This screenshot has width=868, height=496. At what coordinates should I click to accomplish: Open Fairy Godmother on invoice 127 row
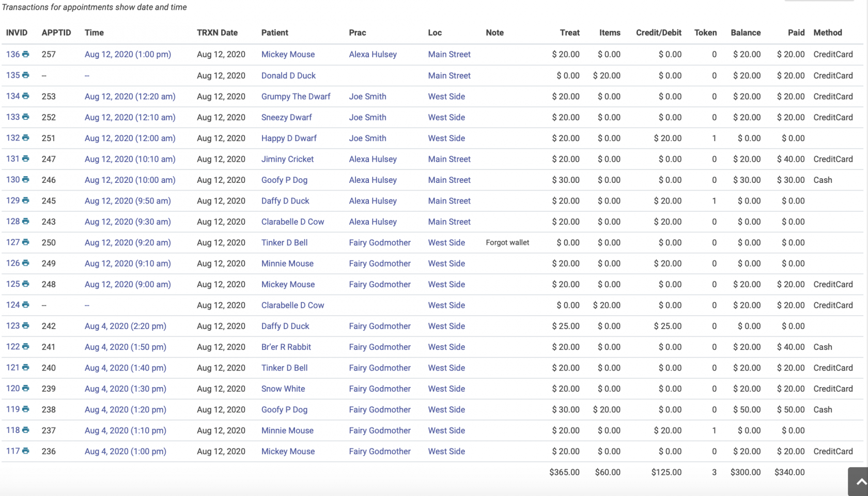pos(380,242)
